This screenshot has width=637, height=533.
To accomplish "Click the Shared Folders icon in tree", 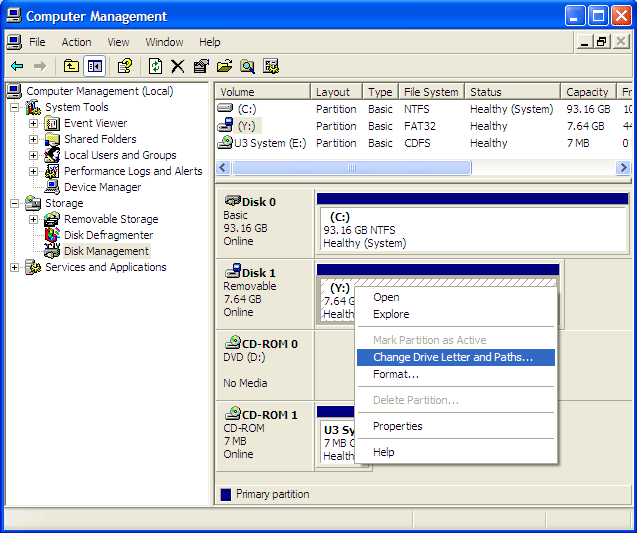I will tap(52, 139).
